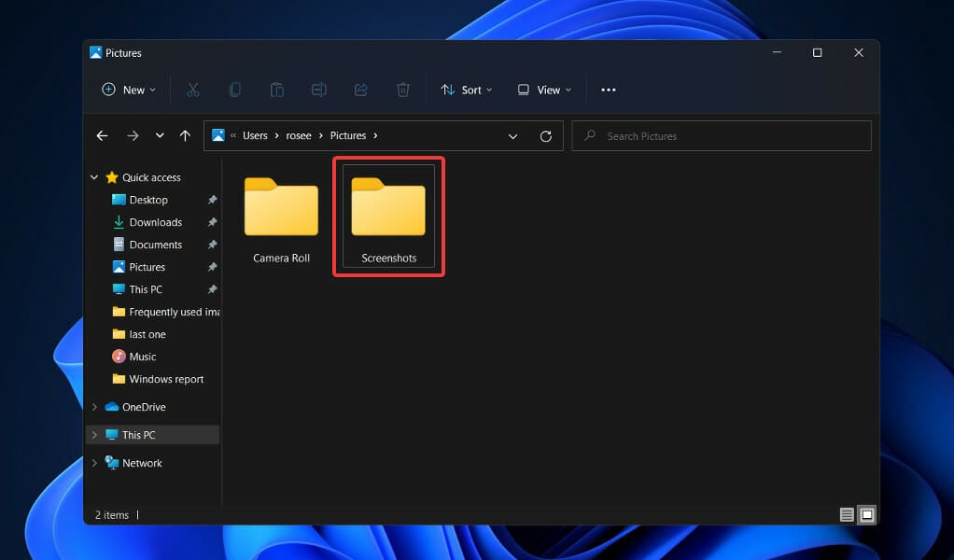Click the Paste clipboard icon

coord(277,90)
